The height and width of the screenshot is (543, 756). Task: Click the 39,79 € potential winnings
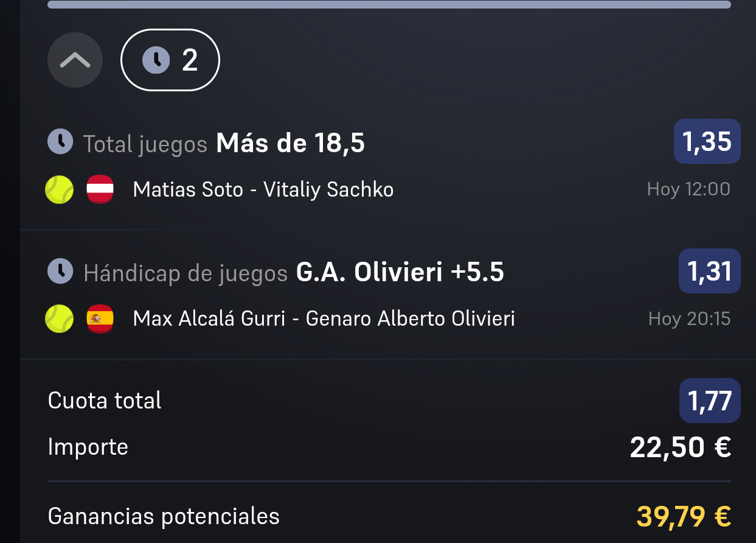coord(684,517)
